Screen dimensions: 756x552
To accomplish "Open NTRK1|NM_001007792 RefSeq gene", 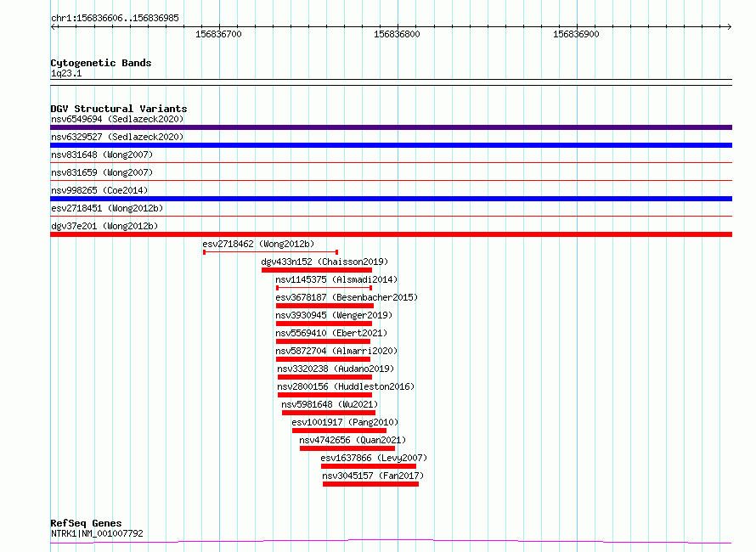I will pyautogui.click(x=97, y=533).
